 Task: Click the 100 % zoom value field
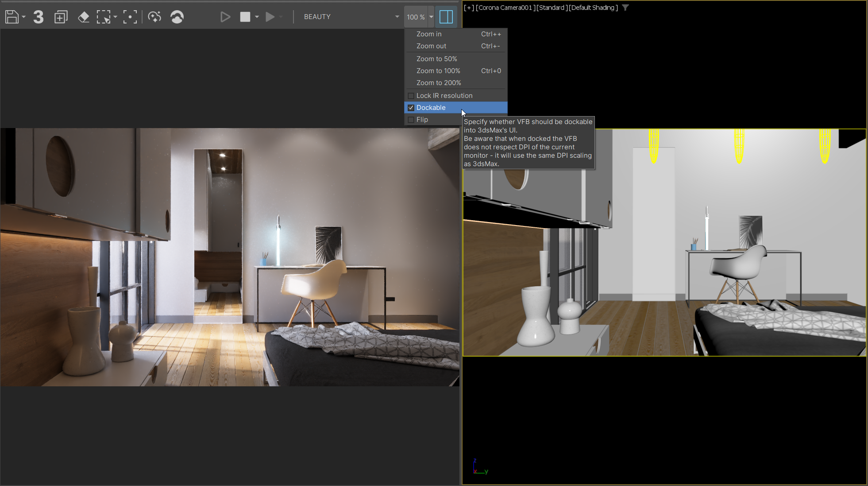(x=416, y=17)
